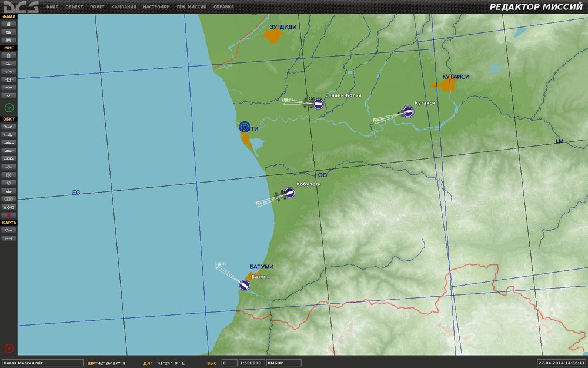The height and width of the screenshot is (368, 588).
Task: Select the helicopter group placement tool
Action: tap(9, 134)
